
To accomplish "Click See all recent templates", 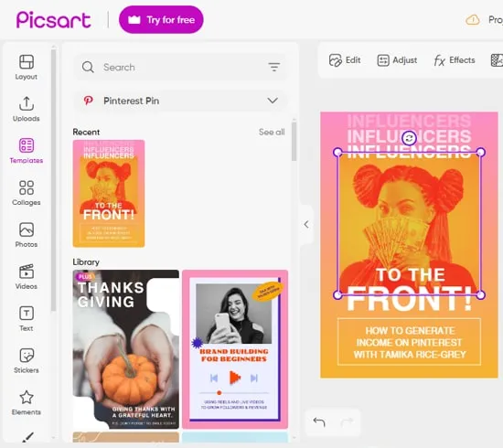I will [x=272, y=132].
